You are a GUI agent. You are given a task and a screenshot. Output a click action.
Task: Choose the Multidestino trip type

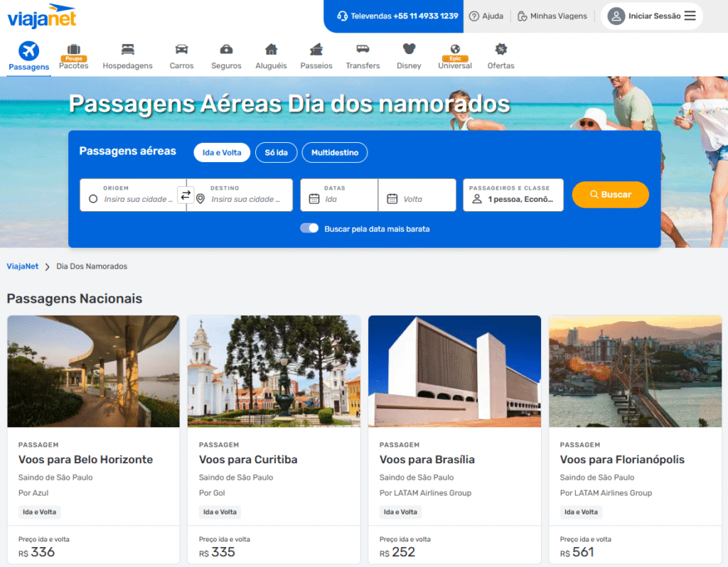point(334,153)
